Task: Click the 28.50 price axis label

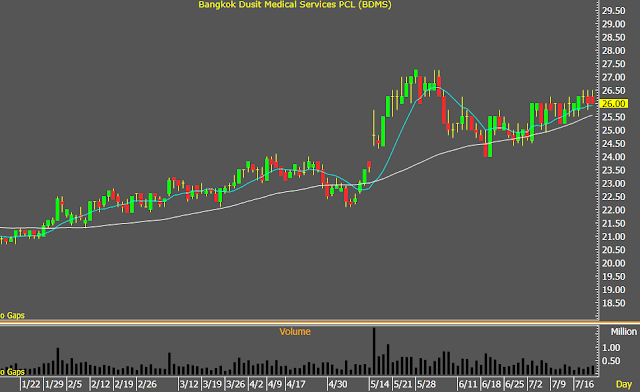Action: click(613, 38)
